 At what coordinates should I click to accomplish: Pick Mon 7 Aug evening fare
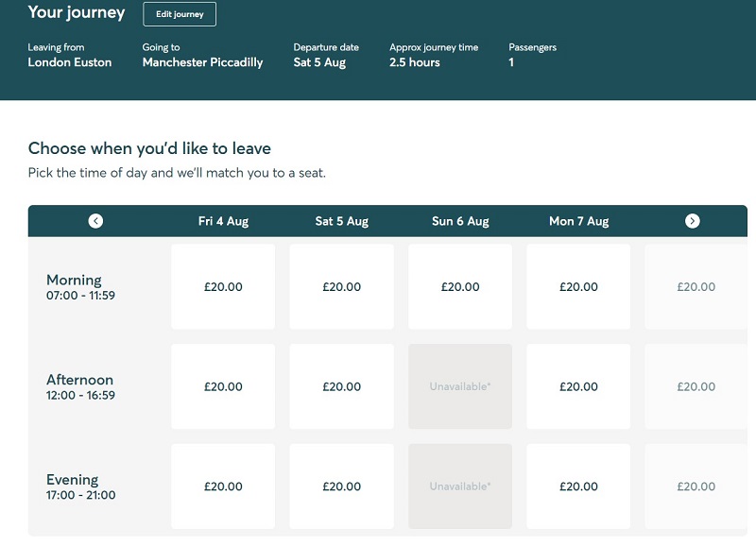coord(578,486)
